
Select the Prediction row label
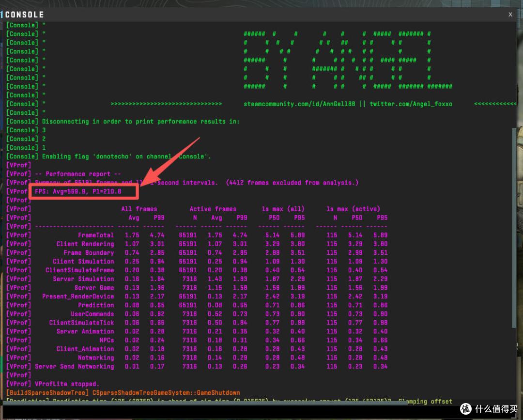96,305
